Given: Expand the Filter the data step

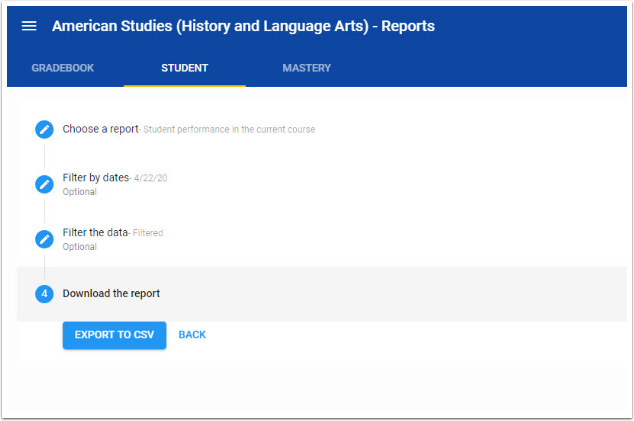Looking at the screenshot, I should [95, 233].
